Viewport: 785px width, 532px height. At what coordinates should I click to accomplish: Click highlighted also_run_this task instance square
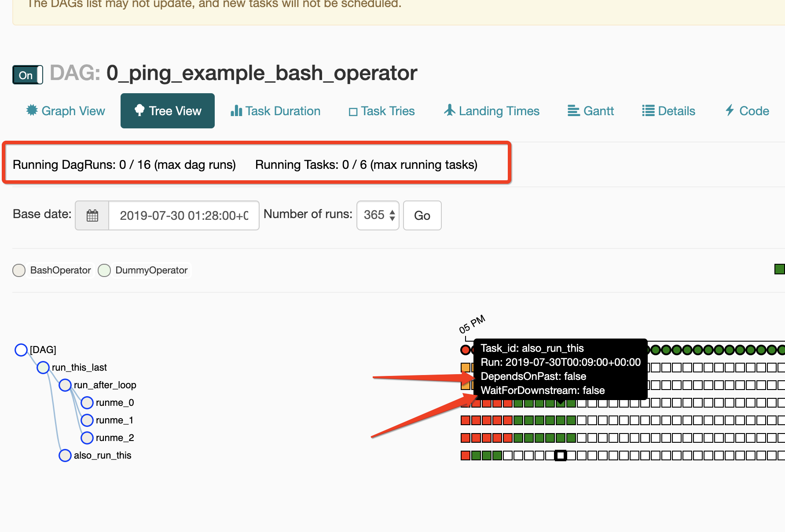tap(561, 455)
